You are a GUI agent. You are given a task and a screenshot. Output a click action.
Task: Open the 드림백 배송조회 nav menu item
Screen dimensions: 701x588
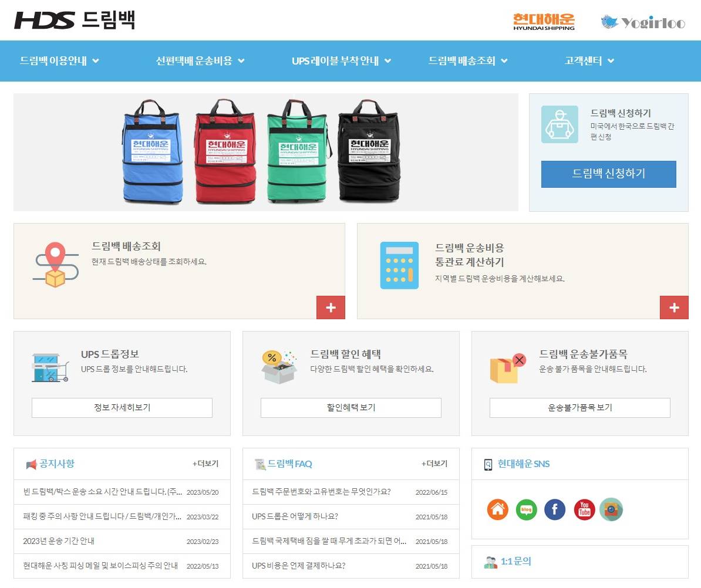pos(462,61)
